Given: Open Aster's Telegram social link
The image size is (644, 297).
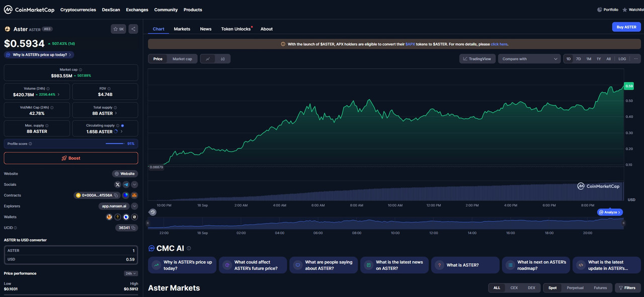Looking at the screenshot, I should pyautogui.click(x=126, y=185).
